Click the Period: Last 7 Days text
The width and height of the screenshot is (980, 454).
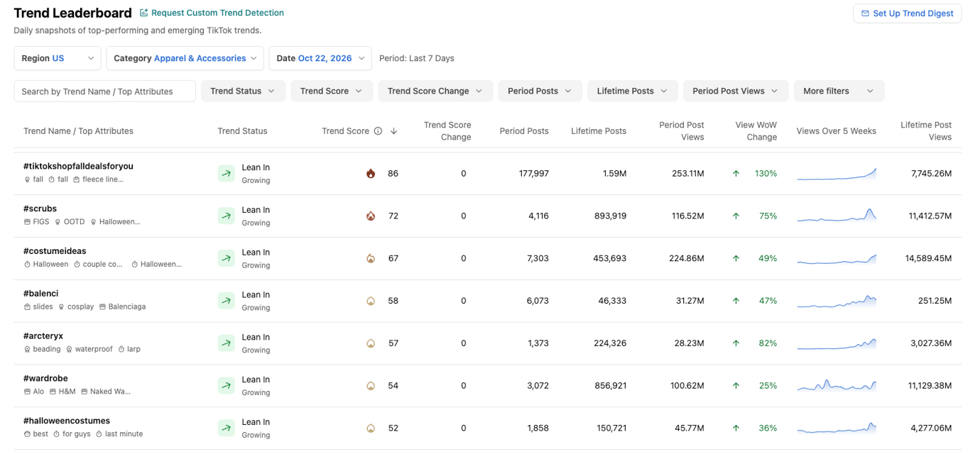tap(417, 58)
